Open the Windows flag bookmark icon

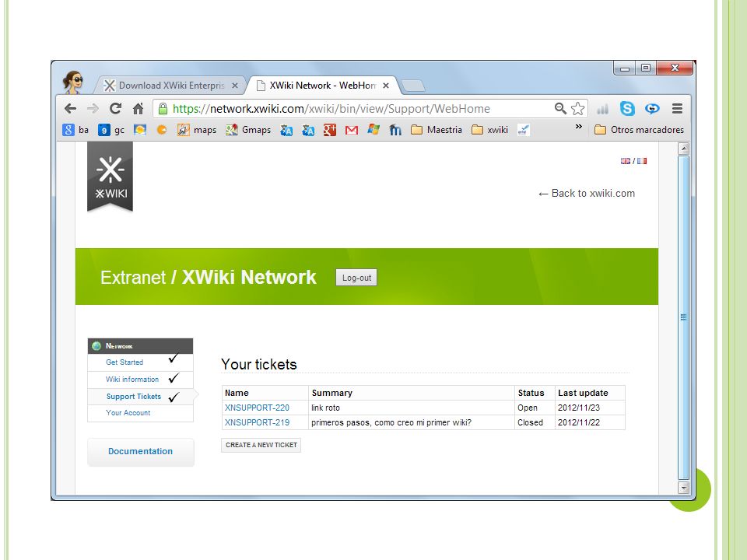tap(373, 130)
